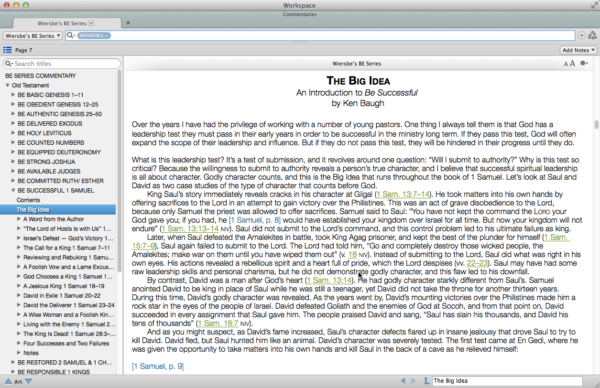The image size is (600, 388).
Task: Expand BE DELIVERED EXODUS
Action: 13,123
